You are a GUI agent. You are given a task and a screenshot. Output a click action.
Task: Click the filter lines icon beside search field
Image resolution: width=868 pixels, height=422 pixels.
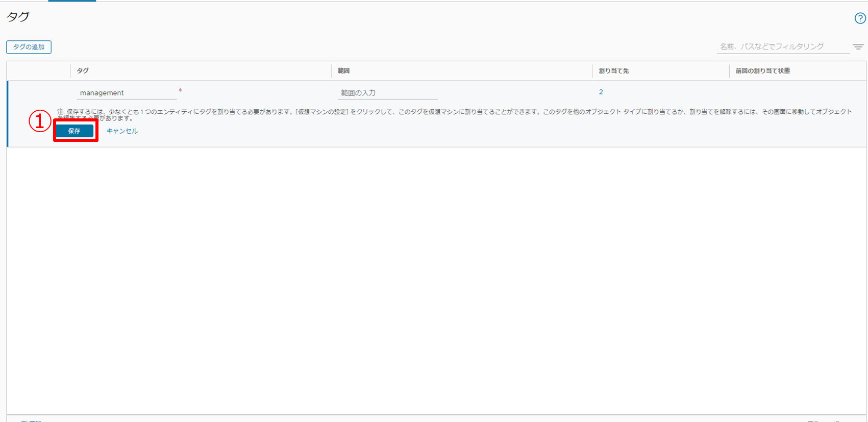pos(858,47)
